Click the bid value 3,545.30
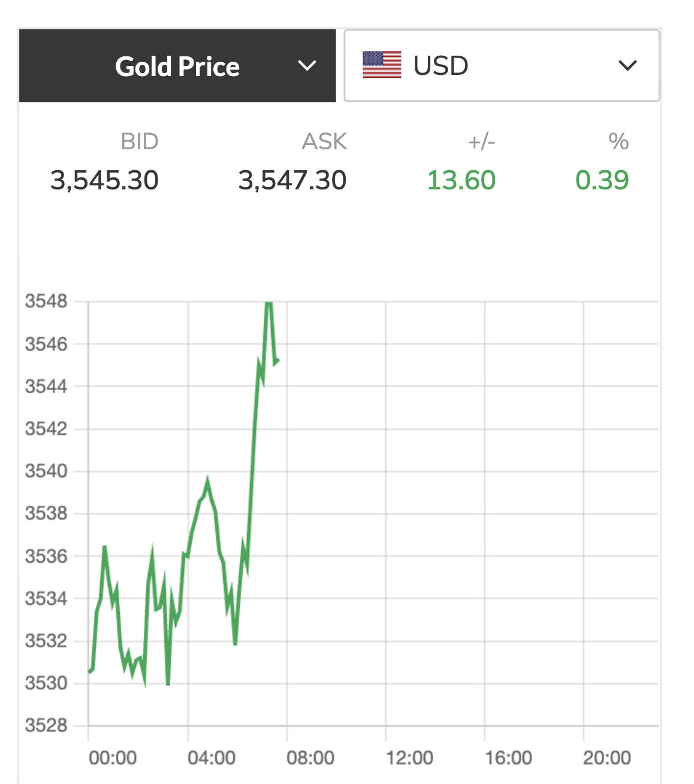694x784 pixels. 104,180
